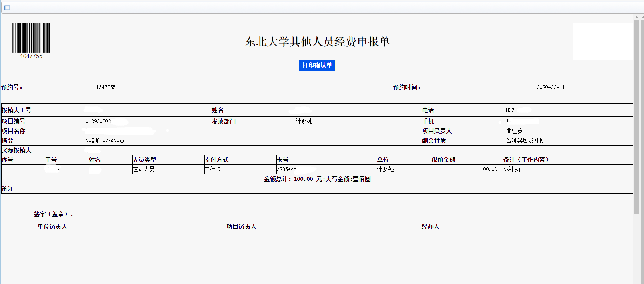The width and height of the screenshot is (644, 284).
Task: Select the 100.00 amount under 税前金额
Action: [x=489, y=169]
